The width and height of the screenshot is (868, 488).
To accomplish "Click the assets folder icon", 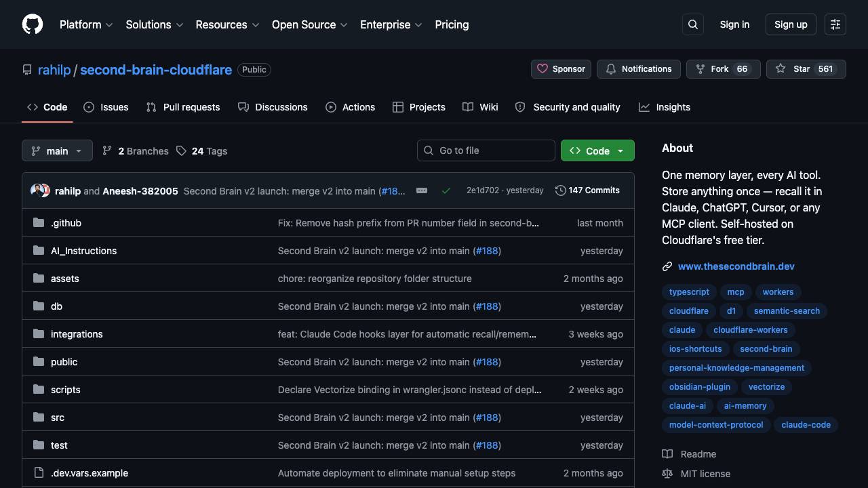I will [x=39, y=279].
